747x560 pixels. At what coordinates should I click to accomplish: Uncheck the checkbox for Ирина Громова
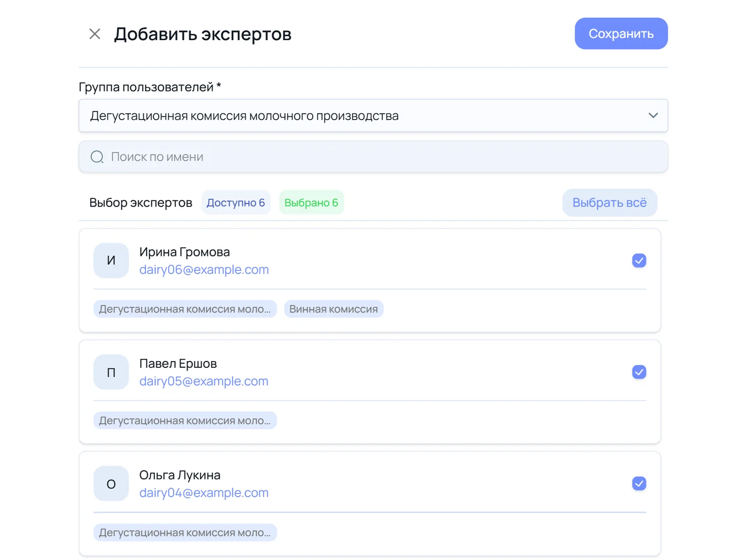click(x=639, y=261)
